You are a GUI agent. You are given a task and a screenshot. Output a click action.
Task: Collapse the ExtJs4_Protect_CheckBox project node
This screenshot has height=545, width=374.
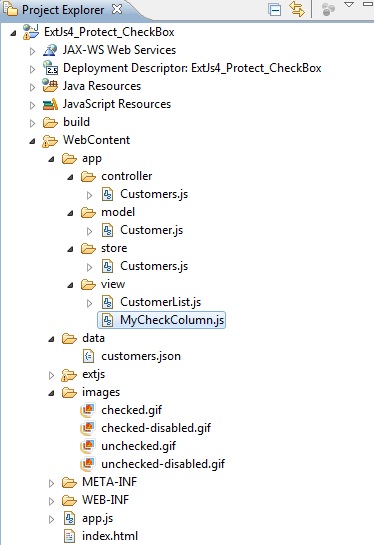click(13, 33)
